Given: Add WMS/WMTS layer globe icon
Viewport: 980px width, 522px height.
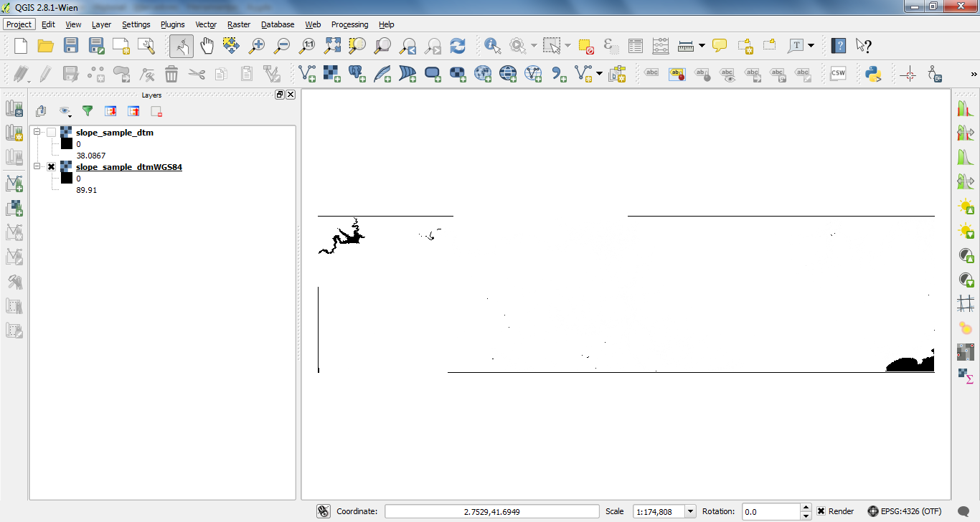Looking at the screenshot, I should coord(483,73).
